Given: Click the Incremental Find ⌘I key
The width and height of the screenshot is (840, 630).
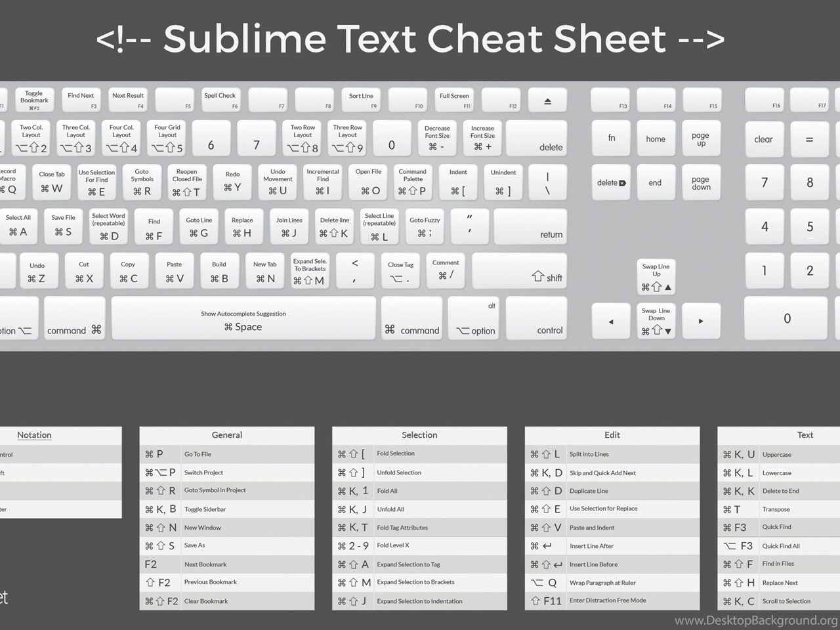Looking at the screenshot, I should tap(323, 182).
